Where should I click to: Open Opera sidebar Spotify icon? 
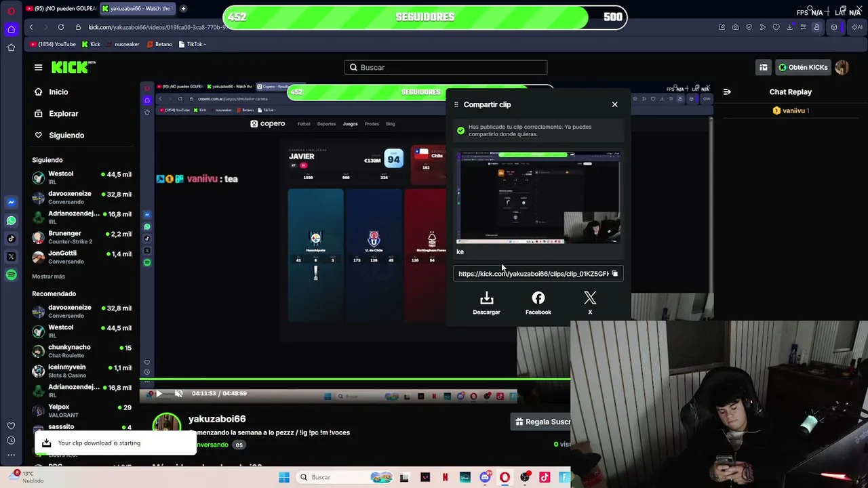click(11, 275)
